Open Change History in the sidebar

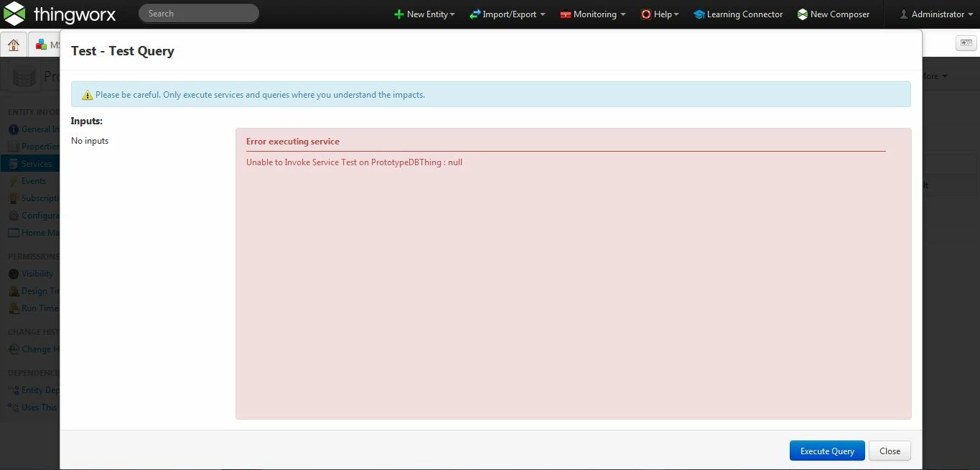click(34, 349)
